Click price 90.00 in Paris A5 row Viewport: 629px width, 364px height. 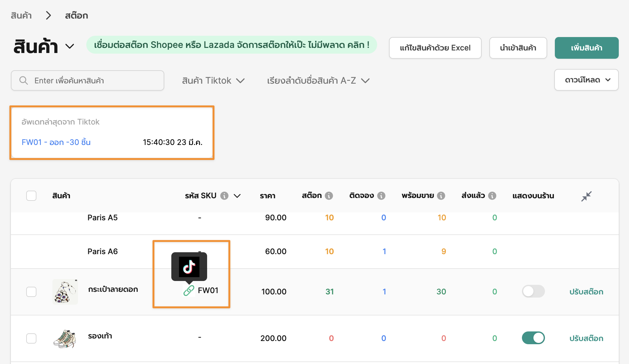click(276, 217)
